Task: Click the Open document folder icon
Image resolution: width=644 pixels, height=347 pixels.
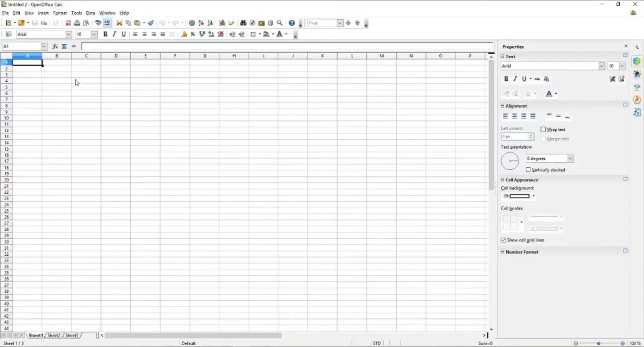Action: 21,23
